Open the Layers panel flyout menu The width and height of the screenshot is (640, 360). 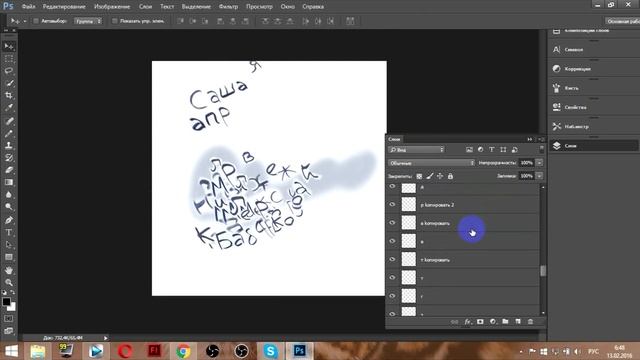pyautogui.click(x=541, y=139)
